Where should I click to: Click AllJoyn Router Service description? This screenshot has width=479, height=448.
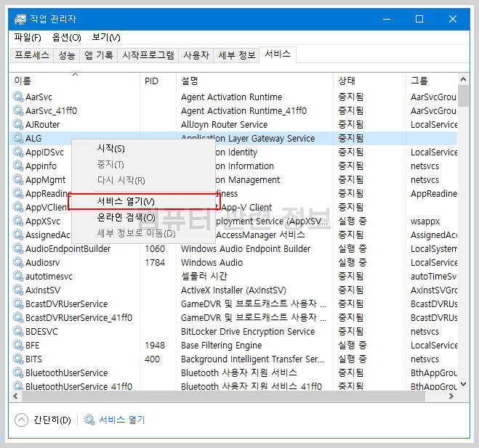pyautogui.click(x=224, y=125)
